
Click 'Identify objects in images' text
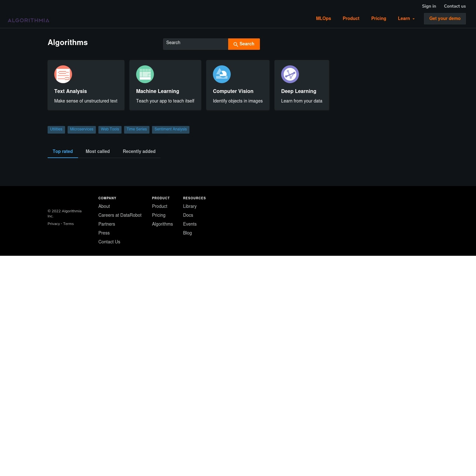(x=238, y=101)
